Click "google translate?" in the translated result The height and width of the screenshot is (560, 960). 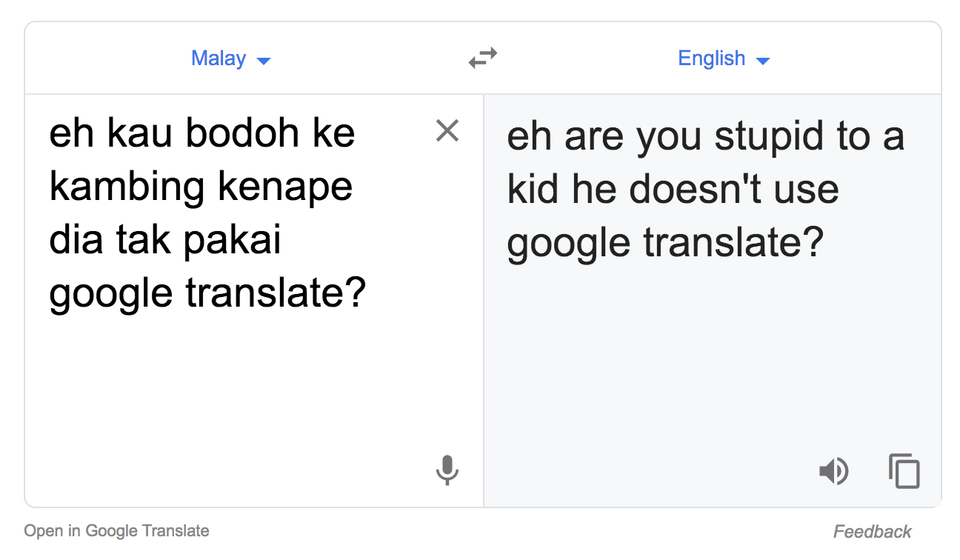point(665,244)
